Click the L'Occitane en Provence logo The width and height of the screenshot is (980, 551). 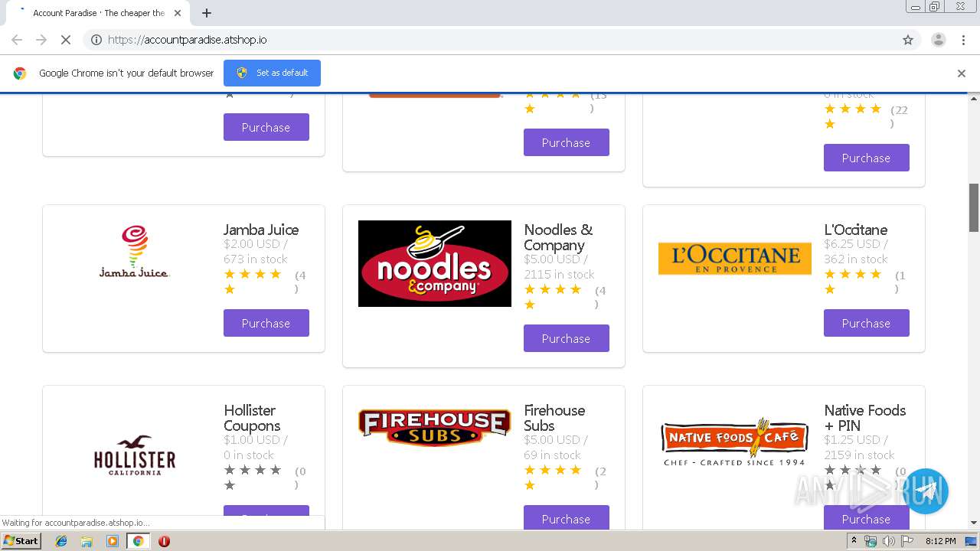tap(735, 259)
